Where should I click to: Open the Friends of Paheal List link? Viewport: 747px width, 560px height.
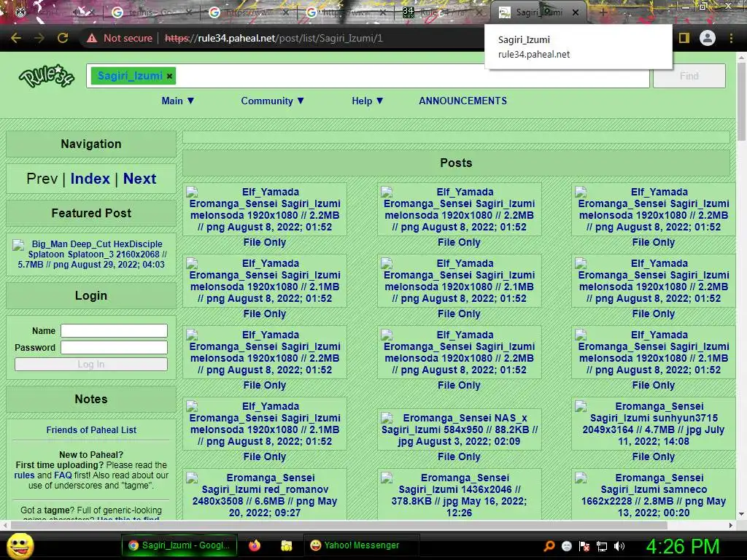click(x=91, y=430)
